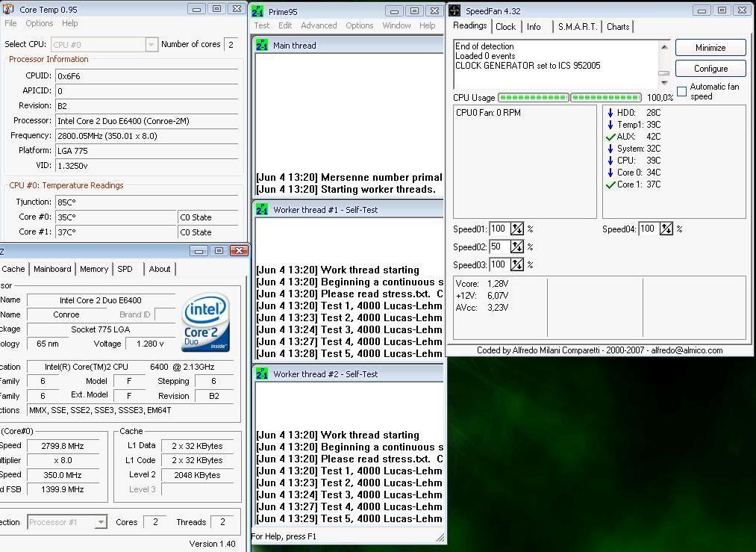Click the System temperature arrow icon
756x552 pixels.
pos(610,149)
